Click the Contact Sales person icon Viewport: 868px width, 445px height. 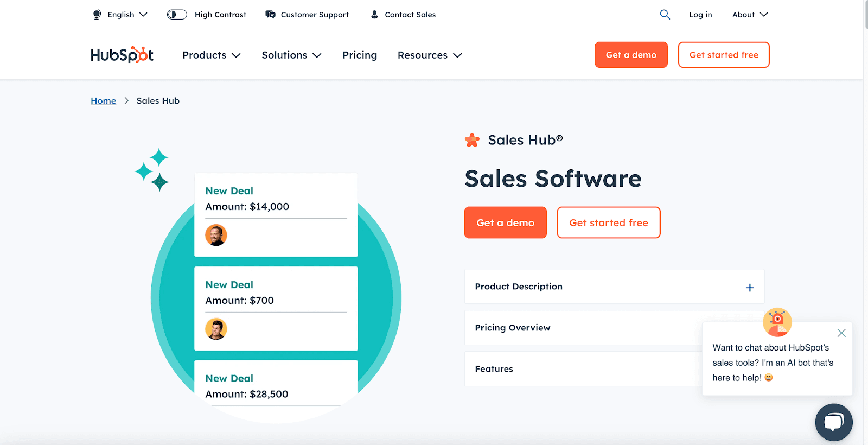tap(374, 15)
